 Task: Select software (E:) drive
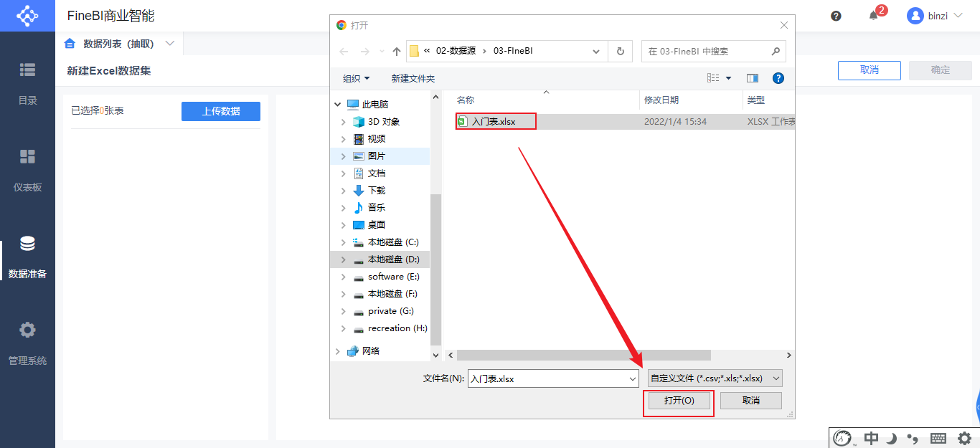[x=393, y=277]
